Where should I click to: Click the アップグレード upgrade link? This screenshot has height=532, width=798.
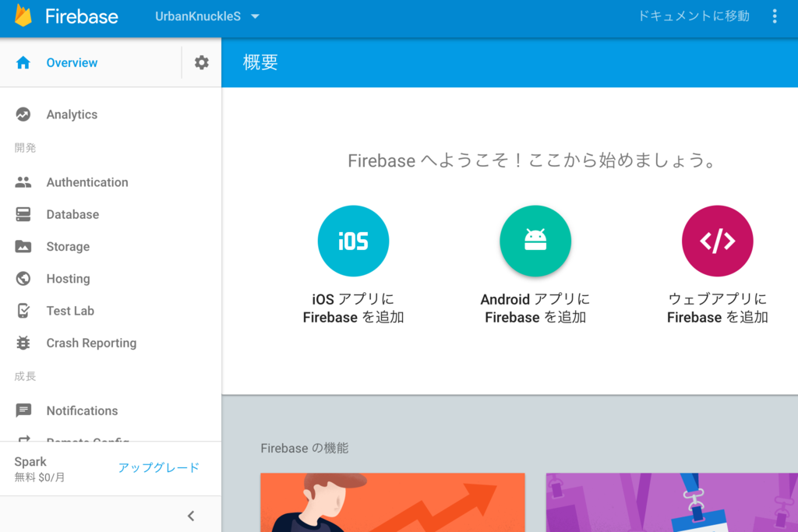(159, 467)
